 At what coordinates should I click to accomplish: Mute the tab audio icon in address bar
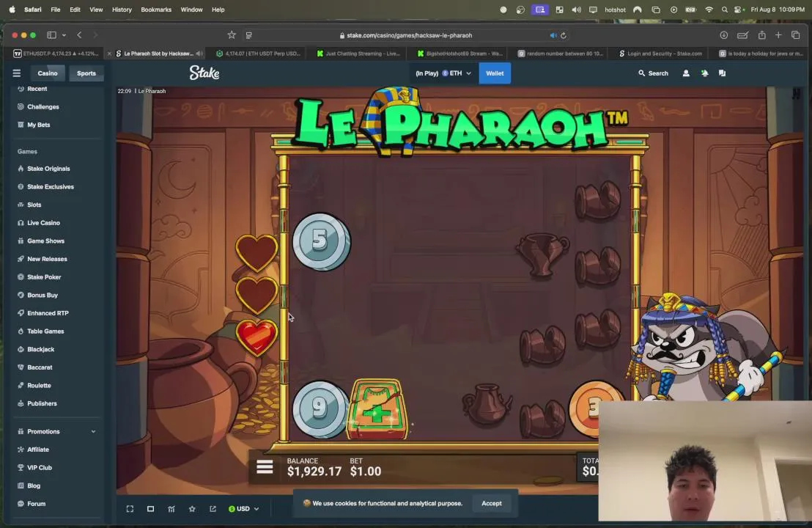point(553,35)
